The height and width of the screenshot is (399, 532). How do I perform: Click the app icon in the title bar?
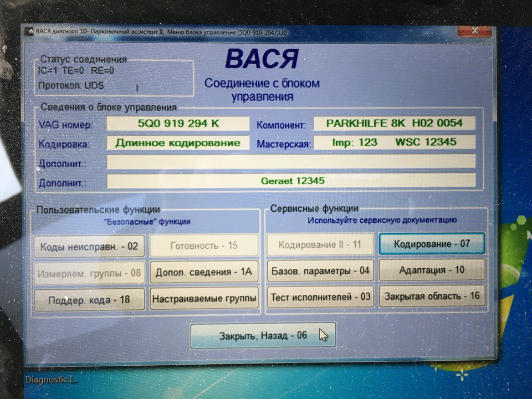29,32
